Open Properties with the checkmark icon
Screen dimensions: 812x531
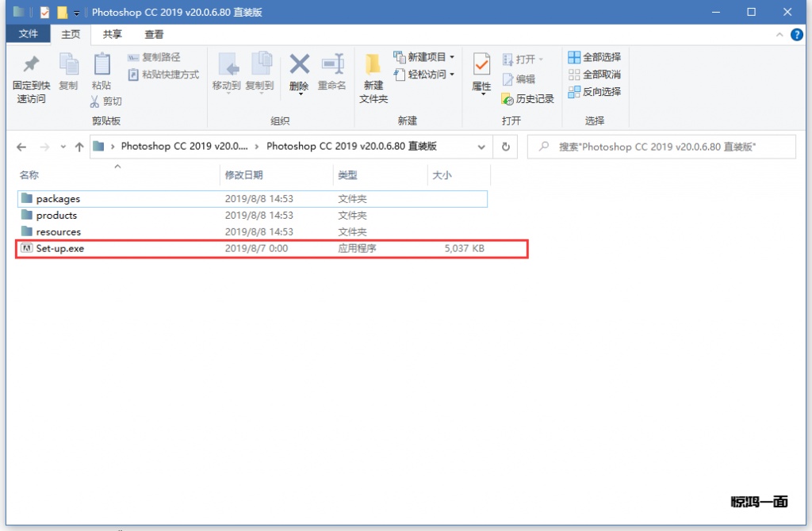pos(481,67)
